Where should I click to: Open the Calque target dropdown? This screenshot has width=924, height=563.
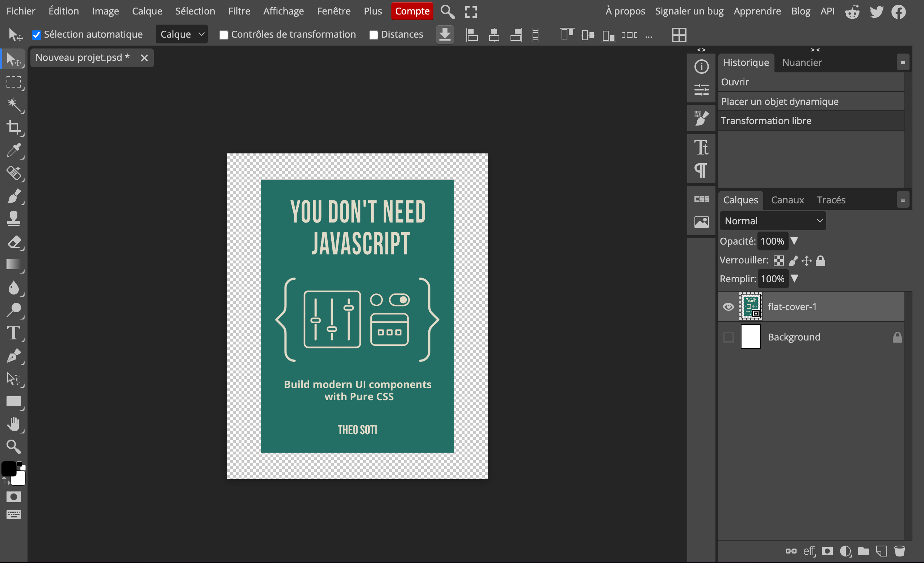pyautogui.click(x=181, y=34)
